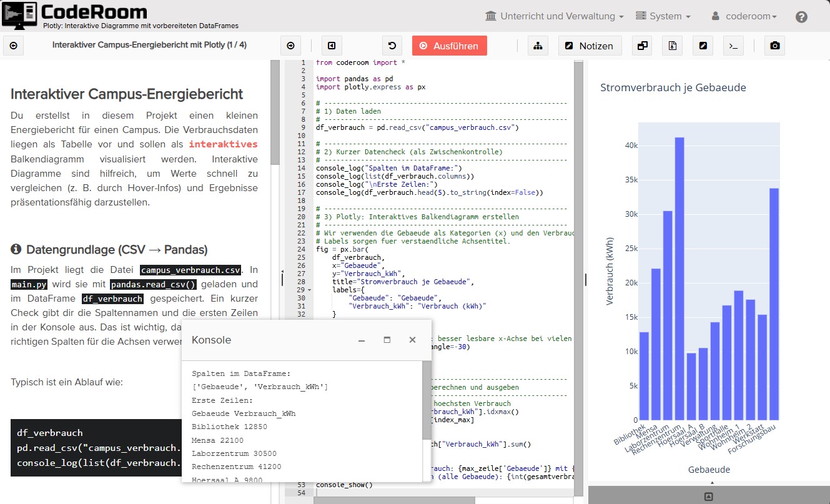
Task: Toggle the bottom panel below the chart
Action: click(709, 497)
